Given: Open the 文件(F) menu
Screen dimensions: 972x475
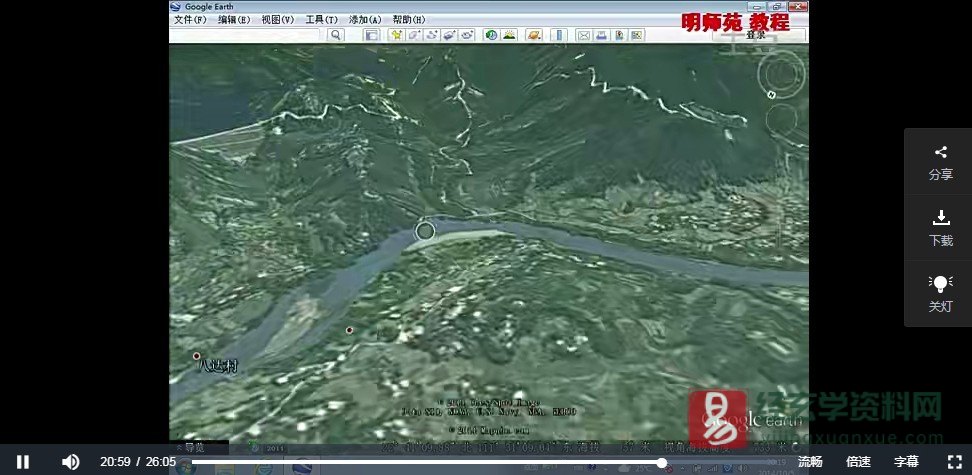Looking at the screenshot, I should pyautogui.click(x=190, y=20).
